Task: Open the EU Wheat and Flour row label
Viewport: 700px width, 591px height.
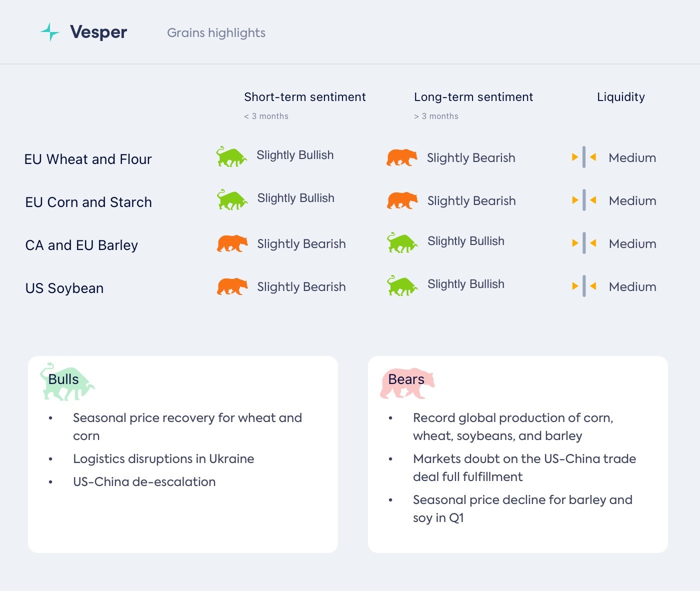Action: click(88, 159)
